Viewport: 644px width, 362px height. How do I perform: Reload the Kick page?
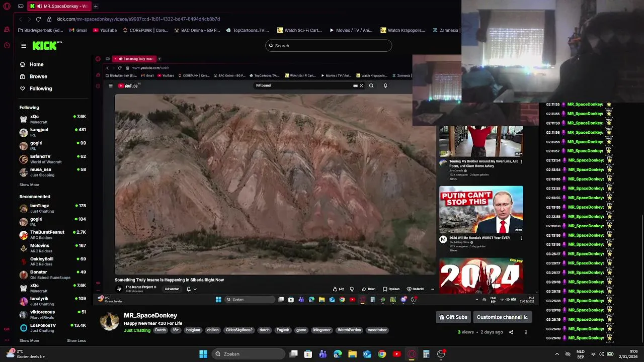(x=38, y=19)
